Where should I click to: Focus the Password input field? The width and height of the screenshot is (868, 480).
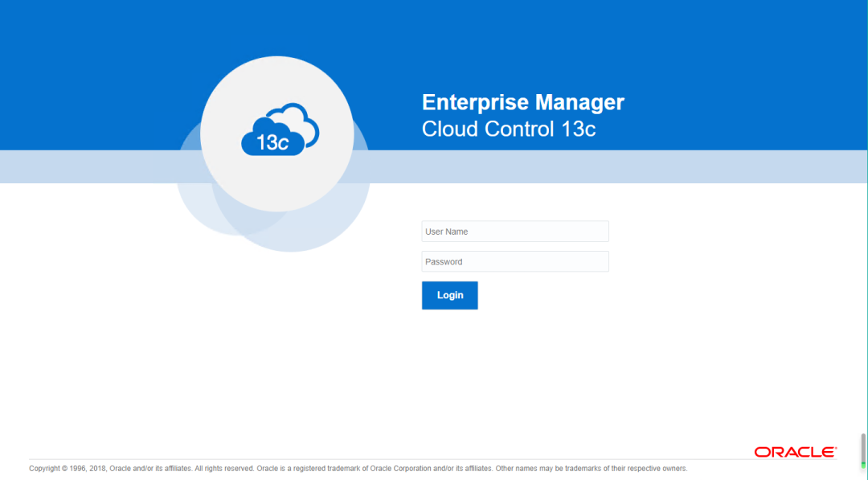[515, 261]
